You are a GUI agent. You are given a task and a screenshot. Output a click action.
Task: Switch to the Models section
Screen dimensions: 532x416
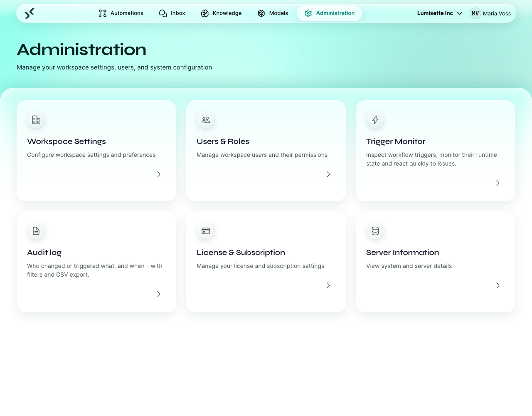(x=273, y=13)
